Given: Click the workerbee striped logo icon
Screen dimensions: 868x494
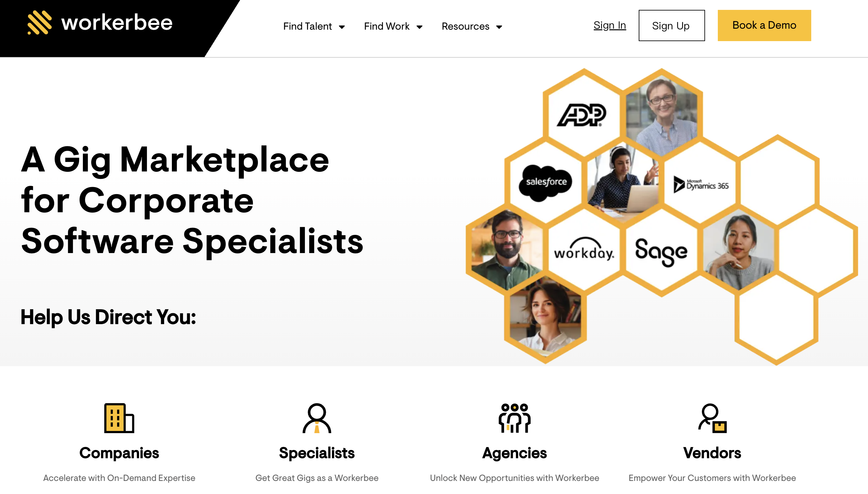Looking at the screenshot, I should pos(39,23).
